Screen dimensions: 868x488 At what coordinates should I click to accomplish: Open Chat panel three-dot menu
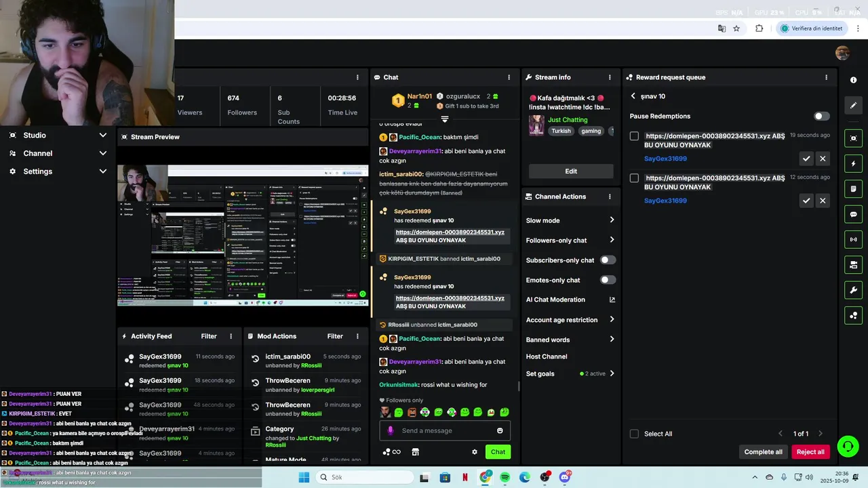pyautogui.click(x=509, y=77)
